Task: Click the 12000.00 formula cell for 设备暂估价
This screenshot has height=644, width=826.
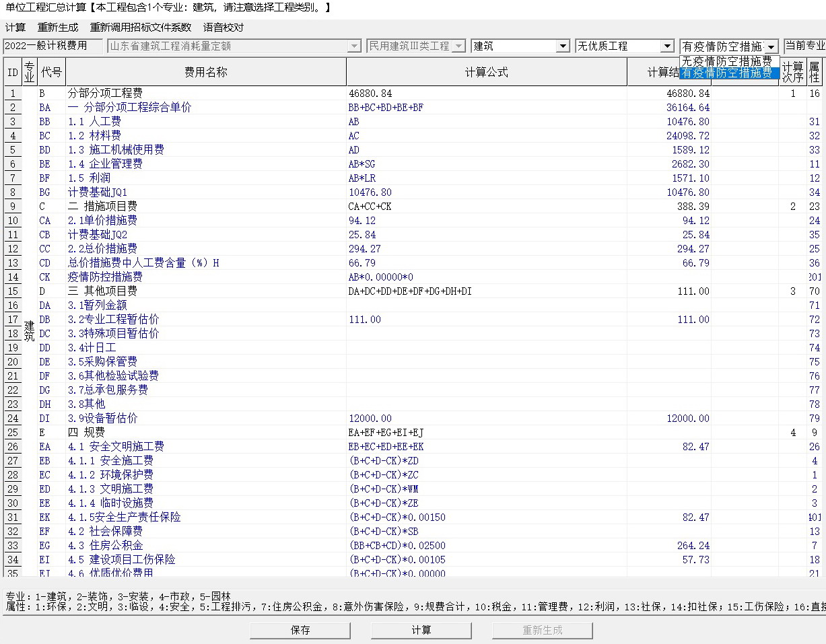Action: click(487, 419)
